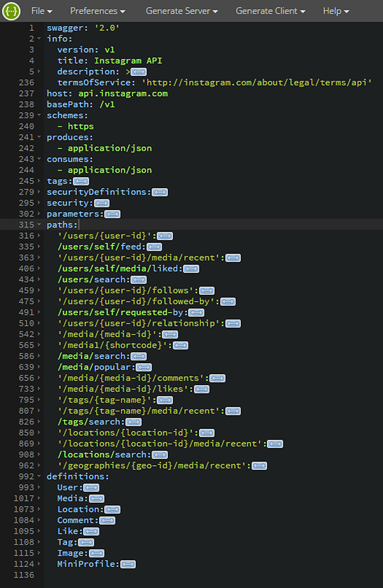Click the Swagger Editor logo icon
383x588 pixels.
[x=11, y=11]
